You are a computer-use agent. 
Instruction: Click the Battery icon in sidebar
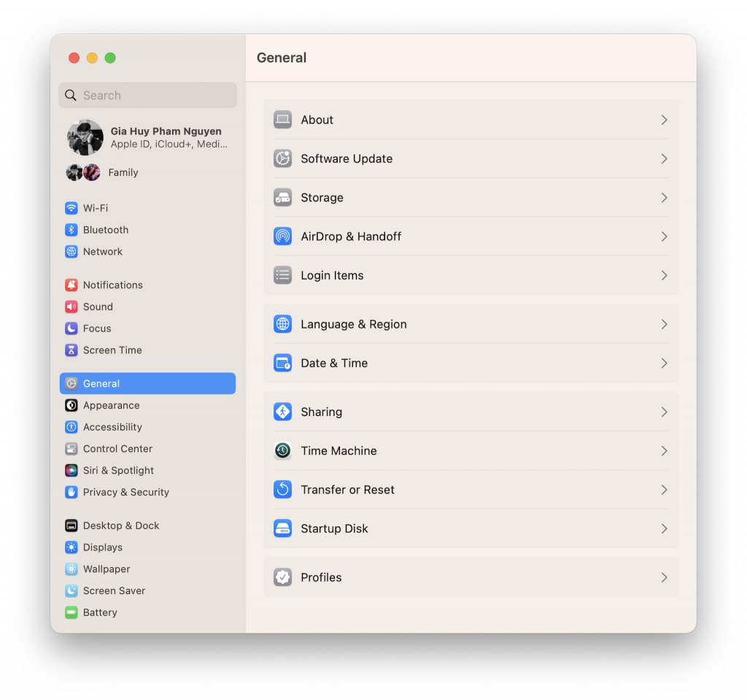click(x=71, y=612)
